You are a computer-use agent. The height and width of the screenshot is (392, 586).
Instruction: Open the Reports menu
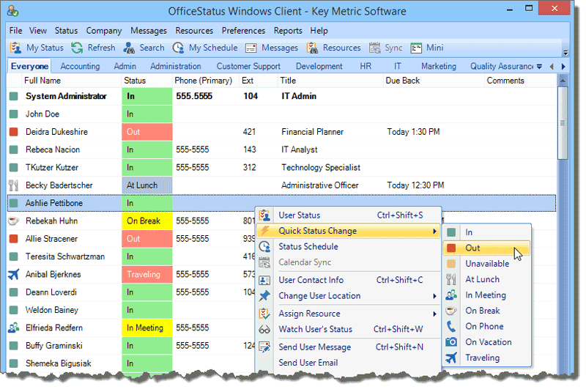click(288, 31)
